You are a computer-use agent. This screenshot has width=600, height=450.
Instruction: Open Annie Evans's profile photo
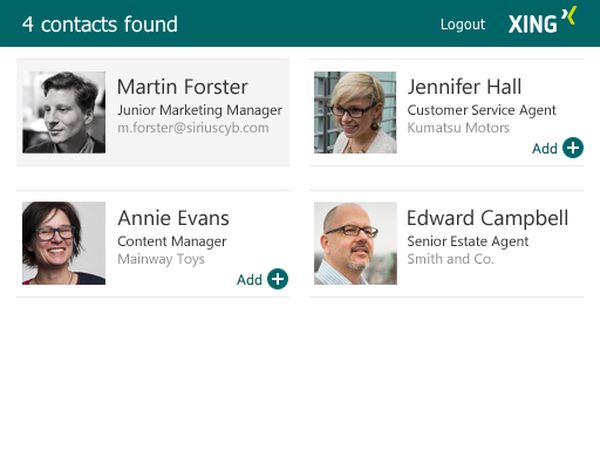[x=64, y=243]
